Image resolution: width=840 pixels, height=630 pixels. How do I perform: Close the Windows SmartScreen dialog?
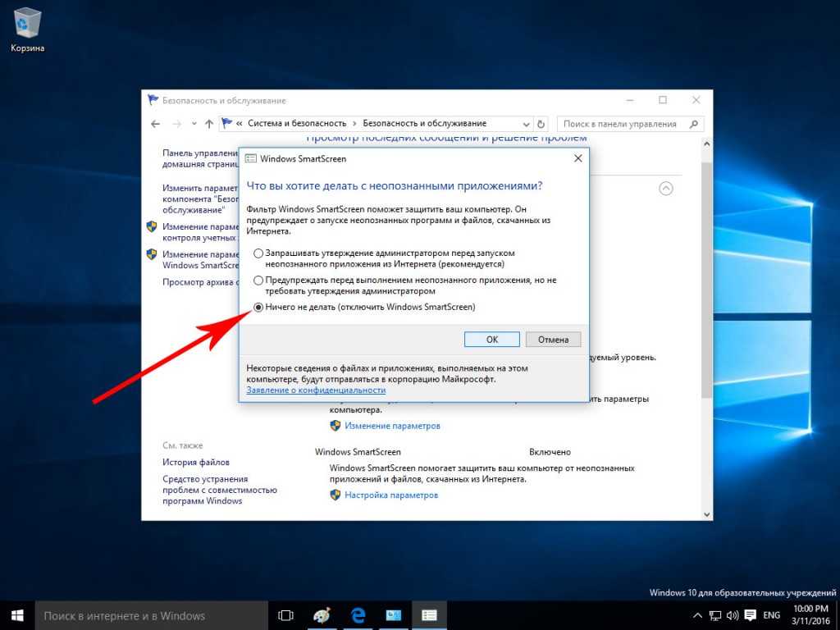[578, 158]
